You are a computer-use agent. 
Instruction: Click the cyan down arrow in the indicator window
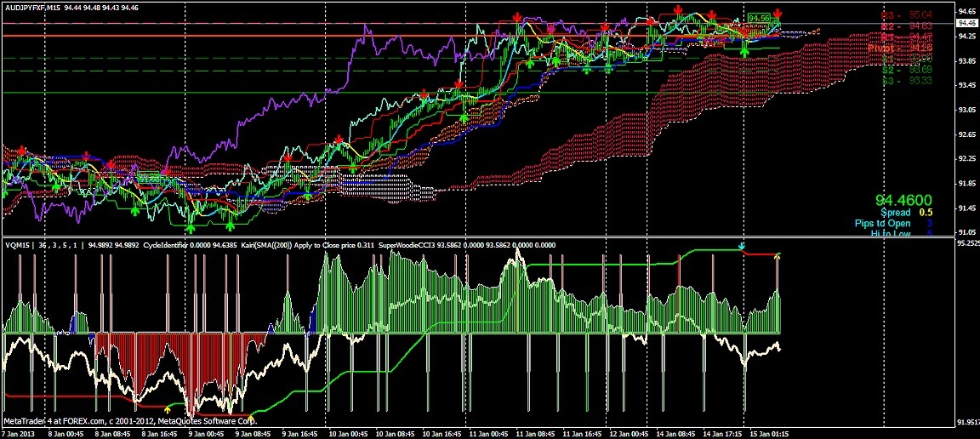pos(741,246)
